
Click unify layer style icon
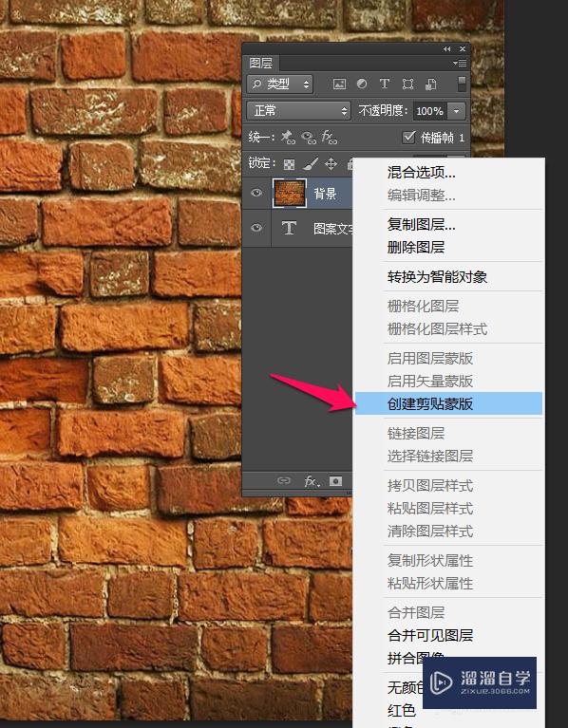coord(330,137)
